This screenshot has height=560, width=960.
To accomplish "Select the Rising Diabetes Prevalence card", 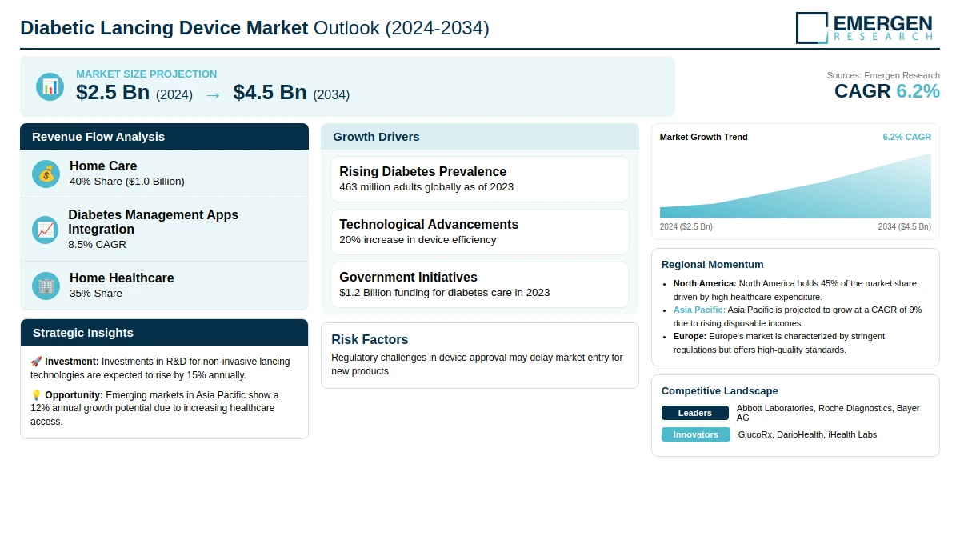I will point(480,179).
